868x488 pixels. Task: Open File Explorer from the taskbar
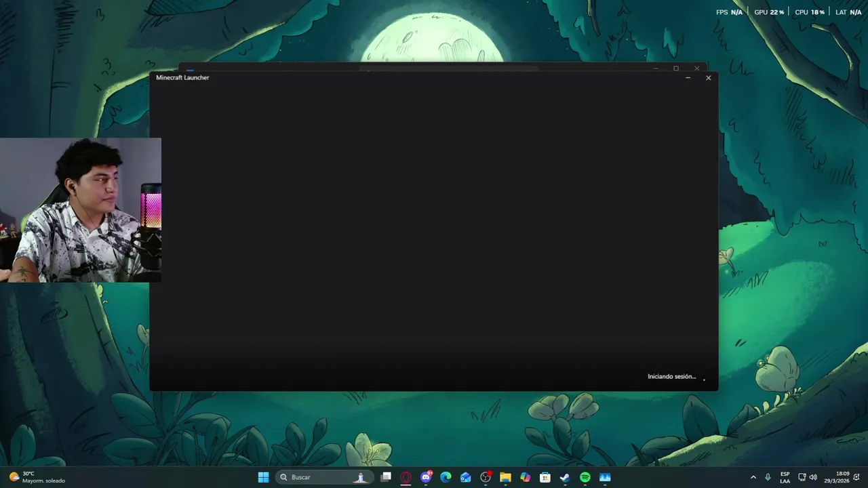click(505, 477)
